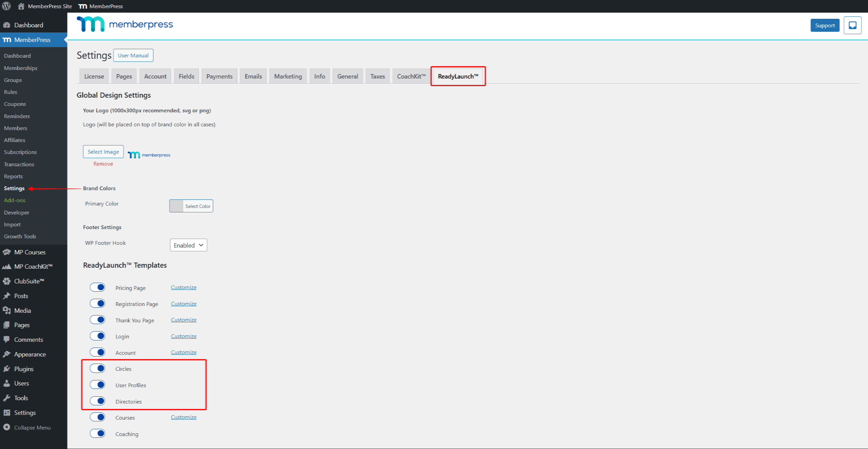This screenshot has height=449, width=868.
Task: Click the MemberPress icon in admin bar
Action: pos(83,6)
